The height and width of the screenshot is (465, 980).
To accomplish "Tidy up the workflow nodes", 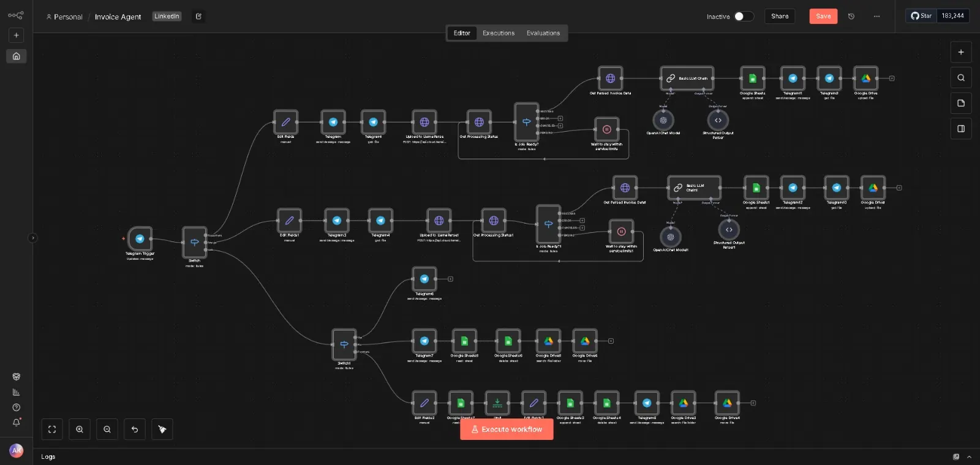I will [x=162, y=429].
